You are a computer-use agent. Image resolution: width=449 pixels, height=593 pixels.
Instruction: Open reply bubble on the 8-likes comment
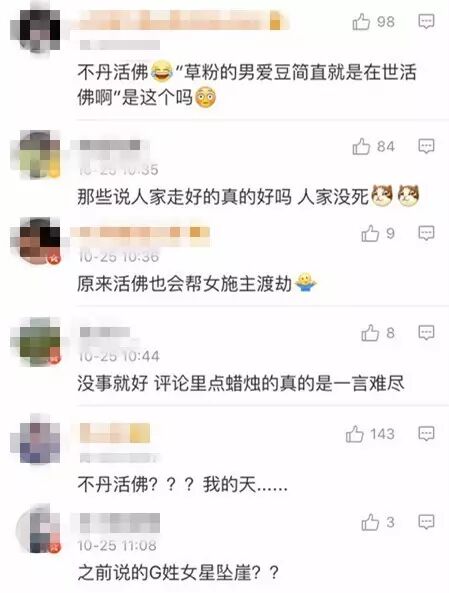[426, 333]
